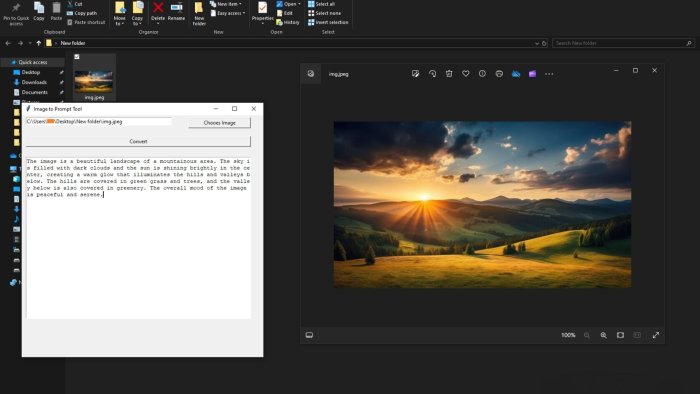Maximize the Image to Prompt Tool window
The image size is (700, 394).
pyautogui.click(x=234, y=108)
